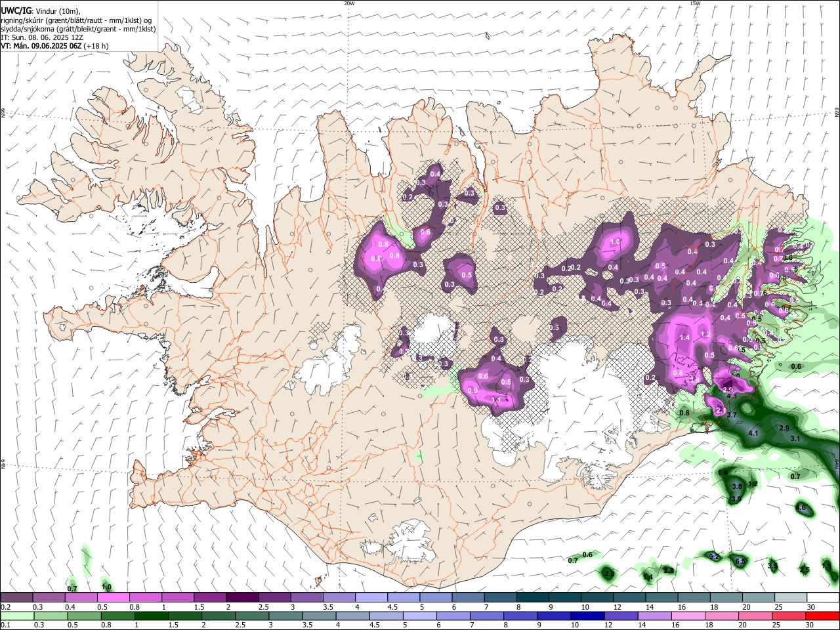Click the 'IT: Sun. 08. 06. 2025 12Z' line
The image size is (840, 630).
(x=41, y=37)
